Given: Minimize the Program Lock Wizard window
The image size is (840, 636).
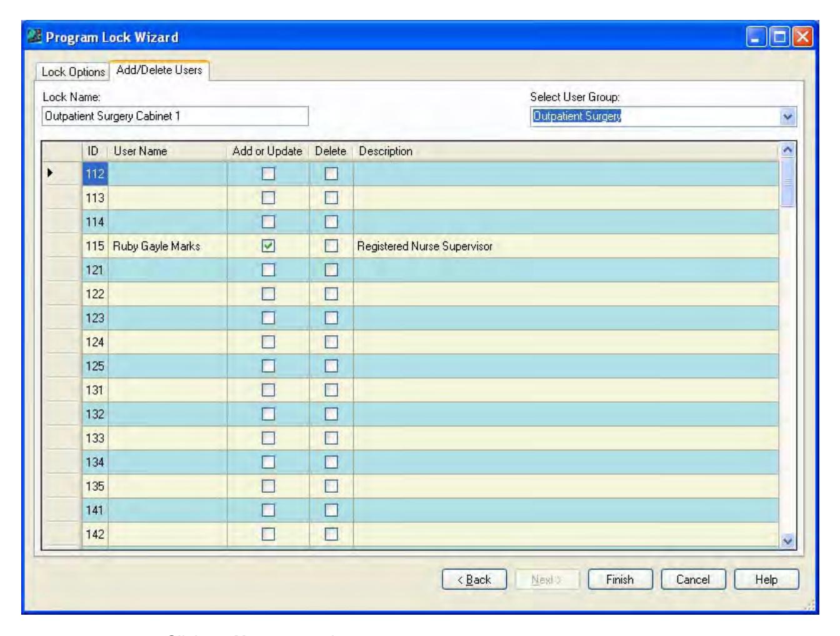Looking at the screenshot, I should point(756,37).
